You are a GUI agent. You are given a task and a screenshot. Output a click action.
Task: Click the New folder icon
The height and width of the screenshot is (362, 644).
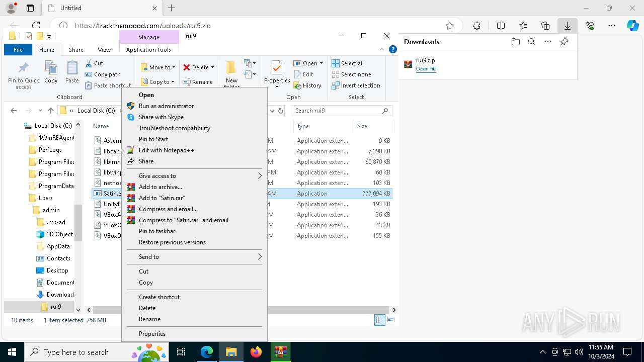[x=231, y=68]
